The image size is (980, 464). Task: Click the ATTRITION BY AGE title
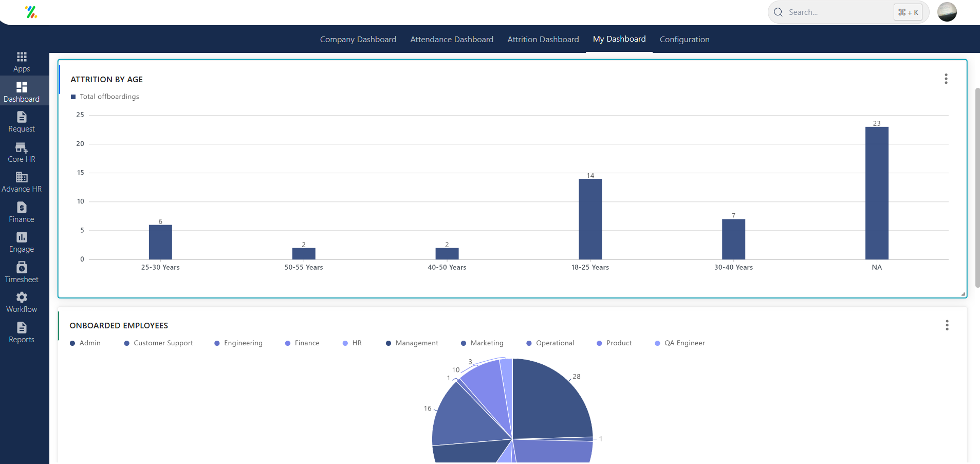[x=107, y=79]
